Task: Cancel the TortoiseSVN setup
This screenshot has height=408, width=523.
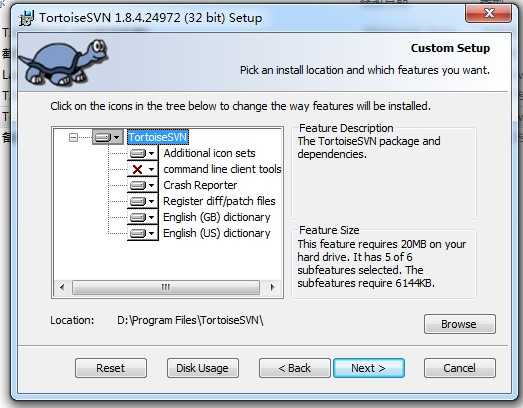Action: click(460, 368)
